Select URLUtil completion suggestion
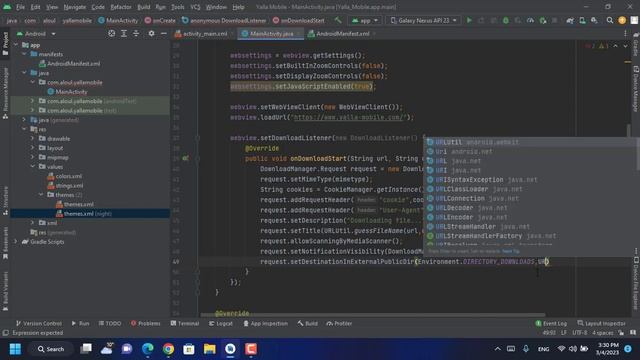Image resolution: width=640 pixels, height=360 pixels. pyautogui.click(x=531, y=142)
